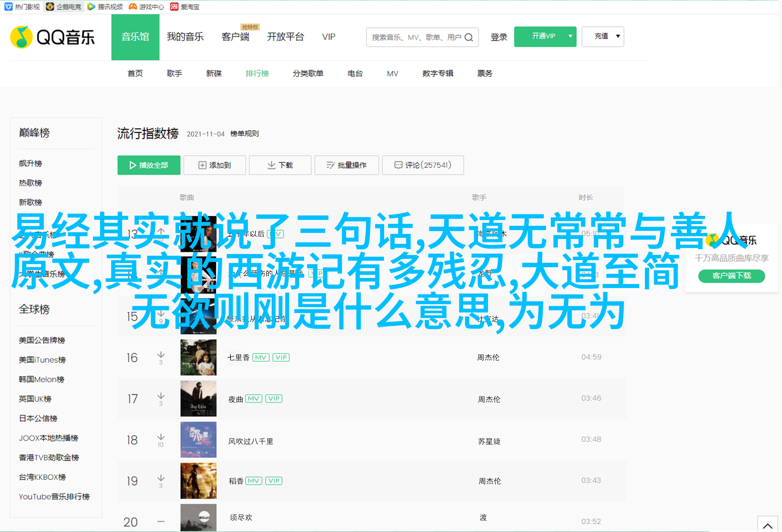Open 新歌榜 chart

coord(31,202)
